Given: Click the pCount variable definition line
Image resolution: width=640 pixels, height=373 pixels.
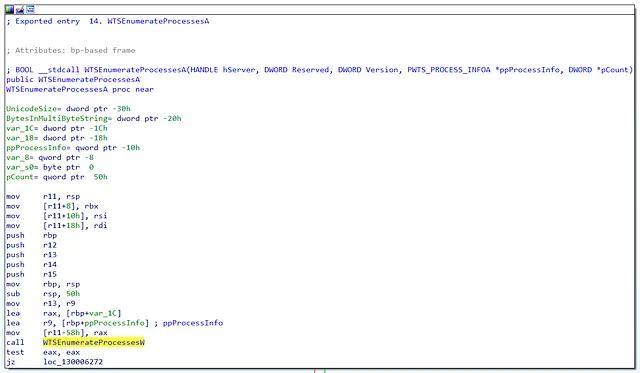Looking at the screenshot, I should [57, 177].
